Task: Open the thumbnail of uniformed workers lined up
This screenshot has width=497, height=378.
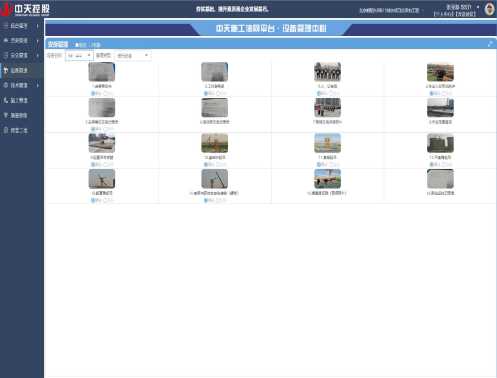Action: point(327,107)
